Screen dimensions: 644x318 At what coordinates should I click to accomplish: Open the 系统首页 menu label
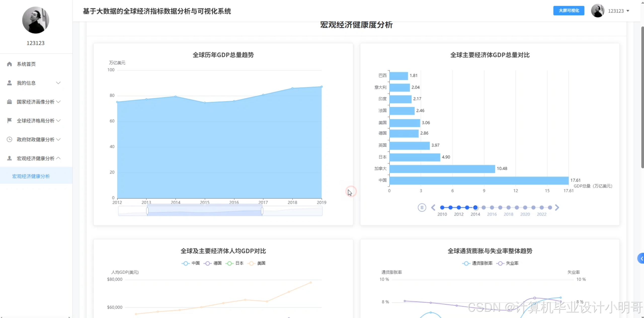(26, 64)
